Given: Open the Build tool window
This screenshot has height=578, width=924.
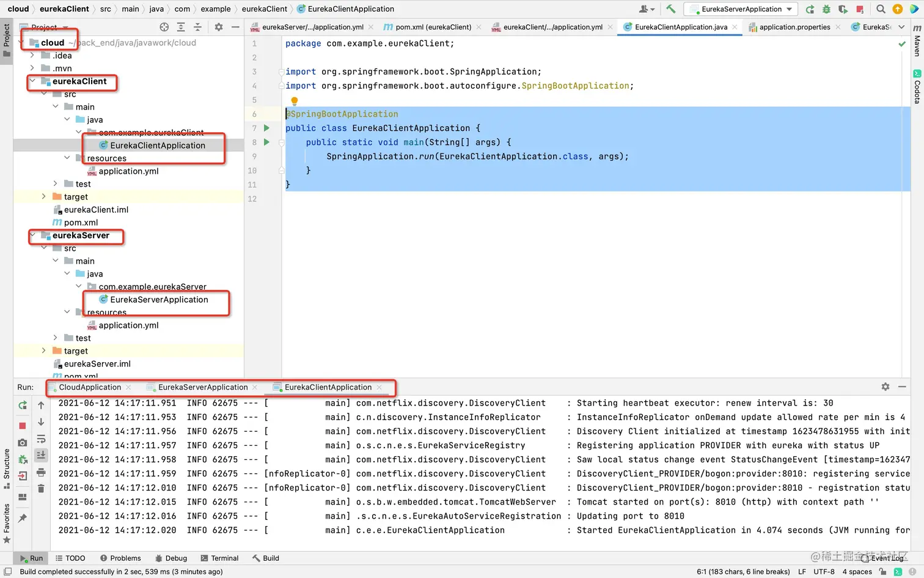Looking at the screenshot, I should 266,558.
